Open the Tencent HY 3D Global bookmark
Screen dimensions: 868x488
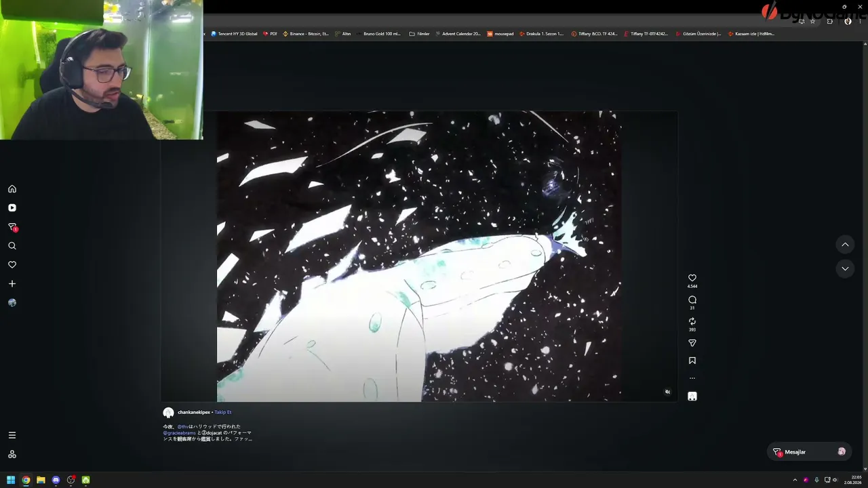[x=234, y=34]
